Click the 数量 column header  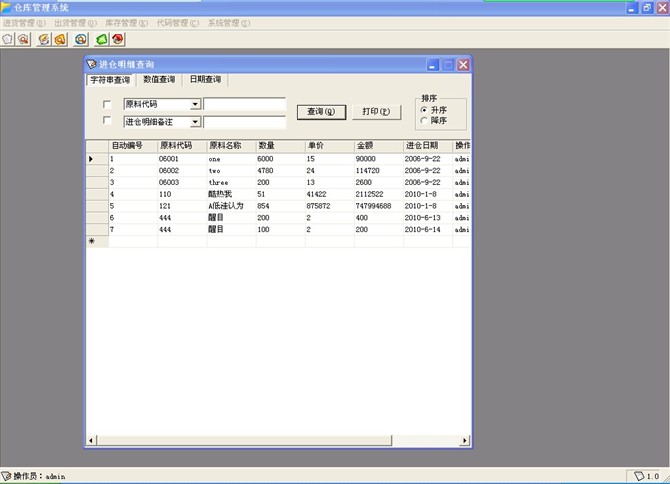click(280, 146)
